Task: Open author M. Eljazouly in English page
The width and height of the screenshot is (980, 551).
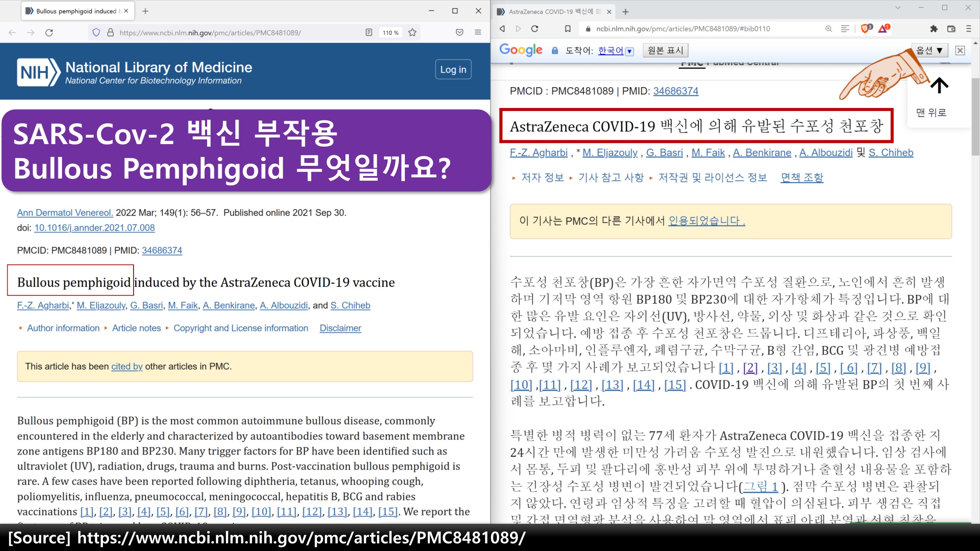Action: 101,305
